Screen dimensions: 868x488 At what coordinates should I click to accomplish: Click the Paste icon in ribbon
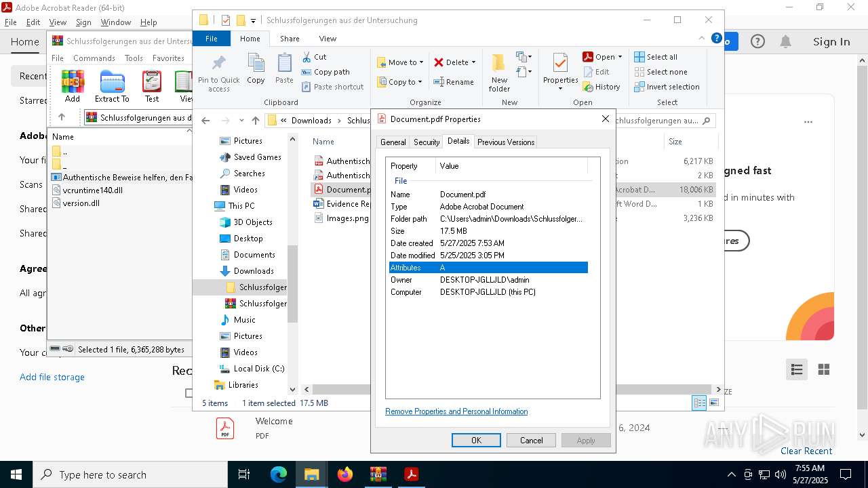[284, 64]
